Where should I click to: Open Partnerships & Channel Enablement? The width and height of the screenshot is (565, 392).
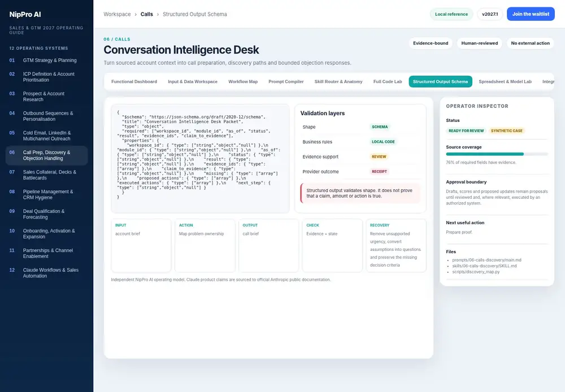[x=46, y=253]
